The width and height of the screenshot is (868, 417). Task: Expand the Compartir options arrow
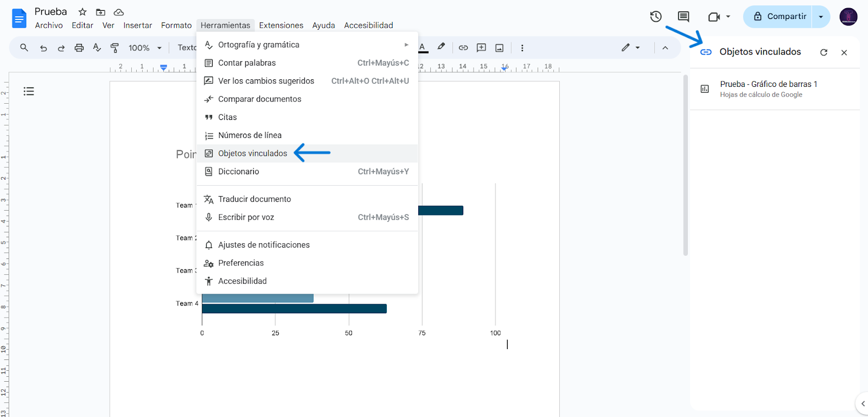(821, 17)
